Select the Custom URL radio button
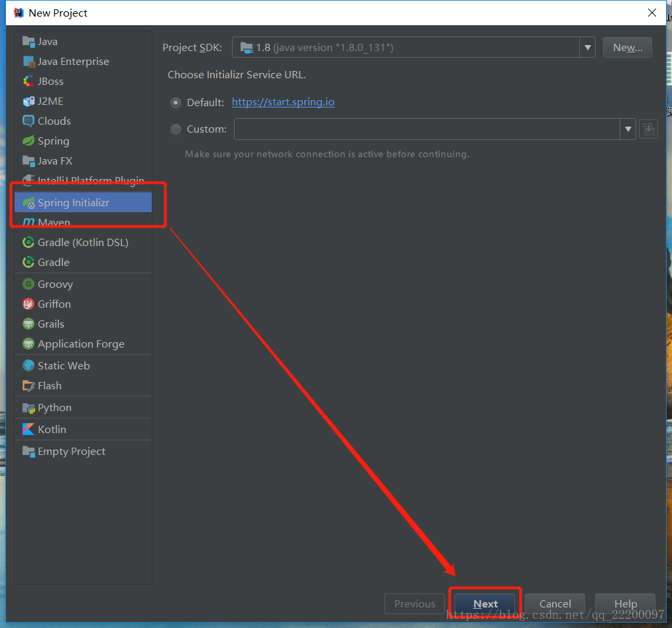Viewport: 672px width, 628px height. click(x=176, y=129)
